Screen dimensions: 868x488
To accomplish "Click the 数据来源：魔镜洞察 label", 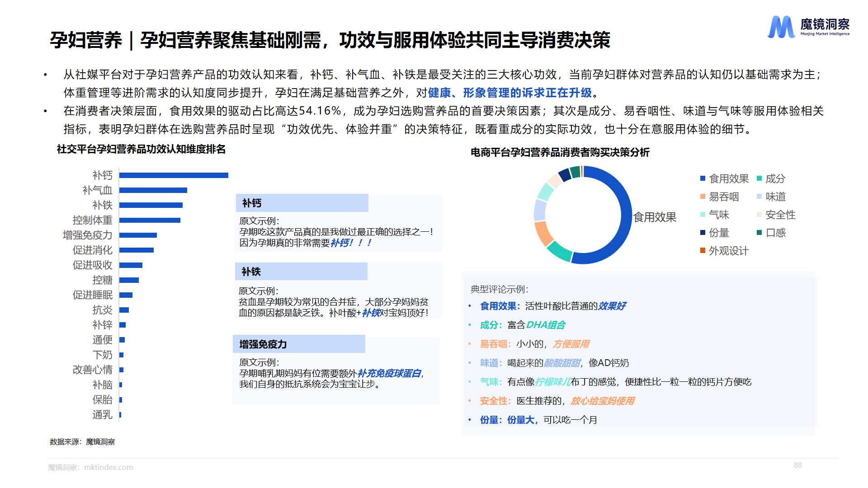I will 82,442.
